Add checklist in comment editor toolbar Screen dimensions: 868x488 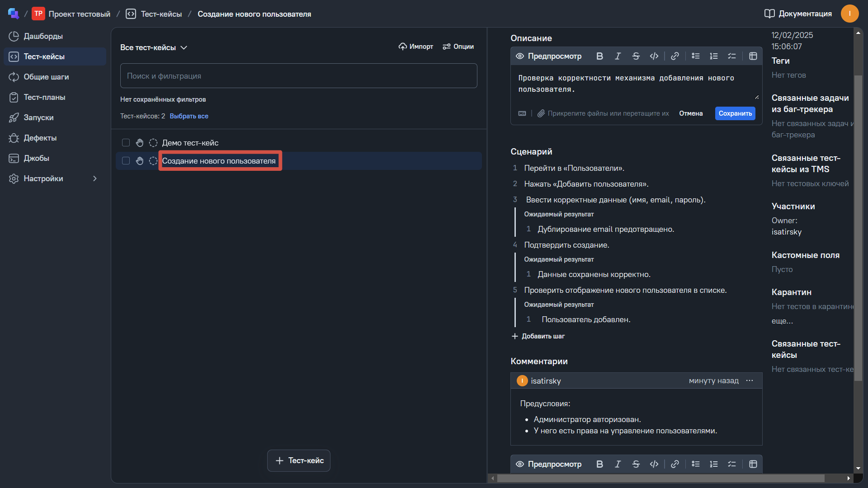click(731, 464)
